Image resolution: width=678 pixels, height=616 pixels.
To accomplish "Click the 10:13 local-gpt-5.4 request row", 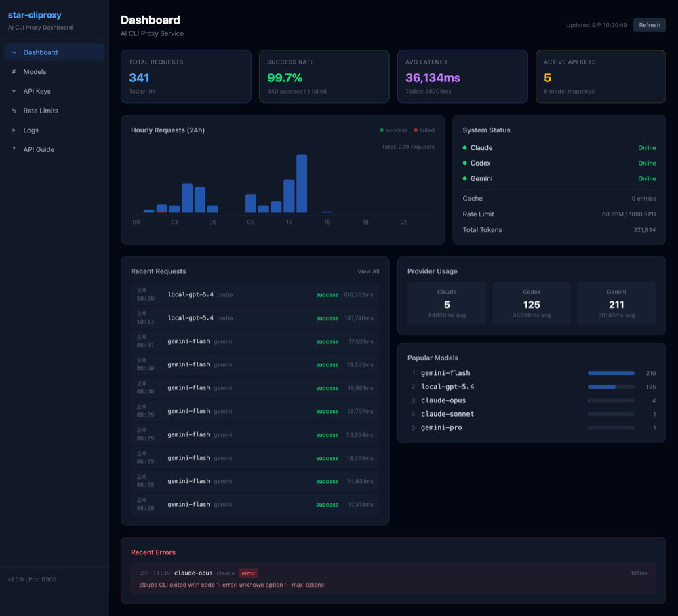I will pos(255,318).
